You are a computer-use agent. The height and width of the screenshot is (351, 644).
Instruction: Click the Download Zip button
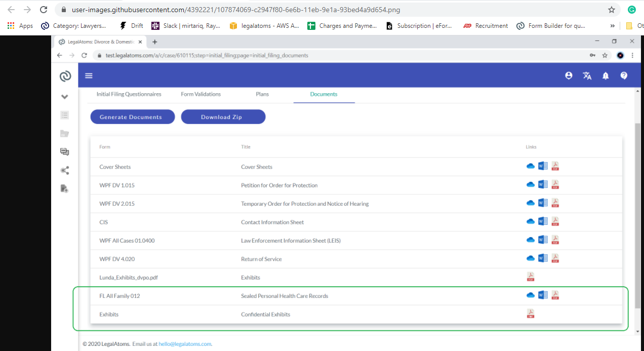click(x=223, y=117)
